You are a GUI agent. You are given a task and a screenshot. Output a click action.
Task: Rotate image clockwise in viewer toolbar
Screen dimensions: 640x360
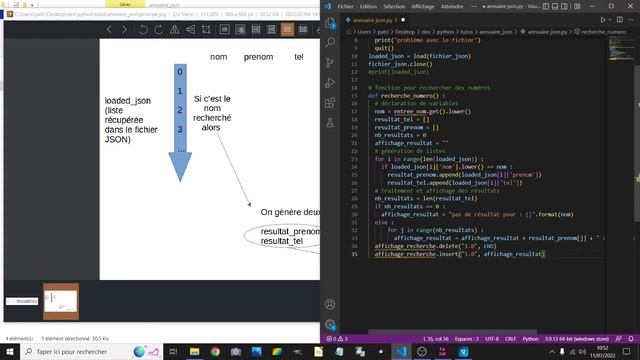[x=159, y=29]
